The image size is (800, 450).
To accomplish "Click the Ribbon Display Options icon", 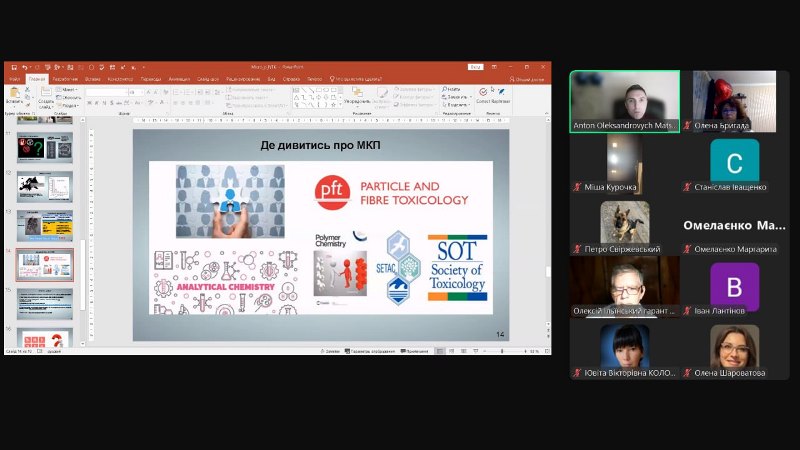I will (494, 67).
